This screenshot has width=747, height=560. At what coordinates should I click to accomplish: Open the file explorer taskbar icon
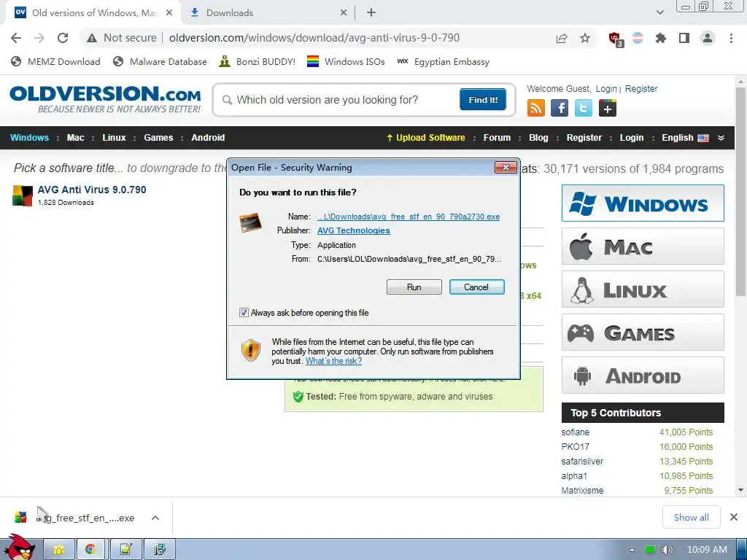59,550
